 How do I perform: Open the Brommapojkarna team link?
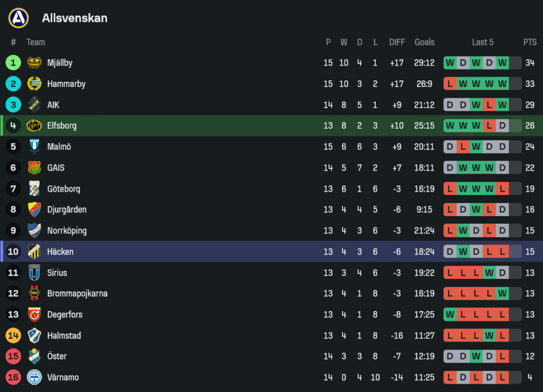click(x=77, y=294)
